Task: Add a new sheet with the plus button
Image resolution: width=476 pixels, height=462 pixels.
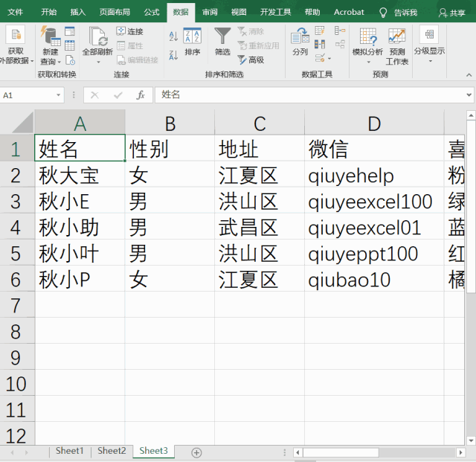Action: tap(196, 452)
